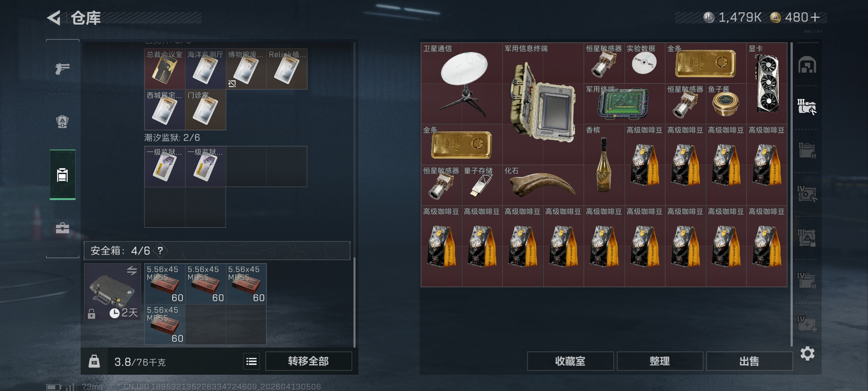Click the settings gear icon
Screen dimensions: 868x391
[807, 353]
